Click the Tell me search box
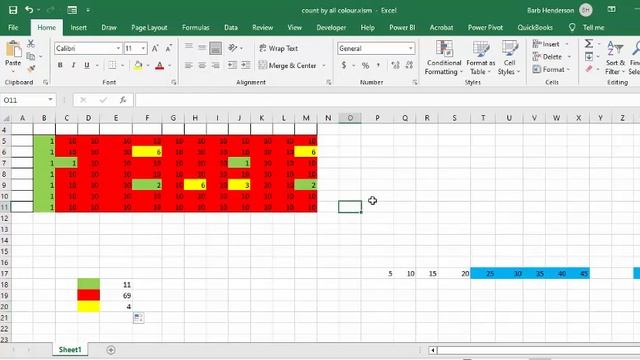 pos(593,28)
